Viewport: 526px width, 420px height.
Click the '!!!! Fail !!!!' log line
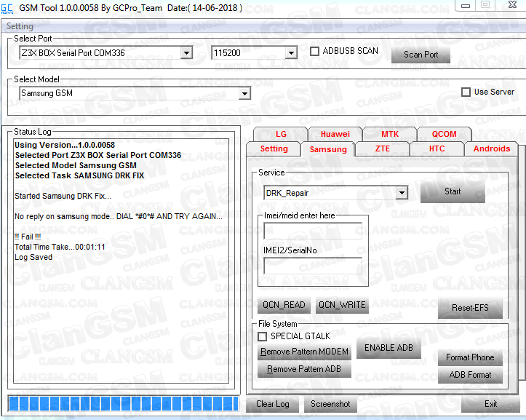[28, 237]
